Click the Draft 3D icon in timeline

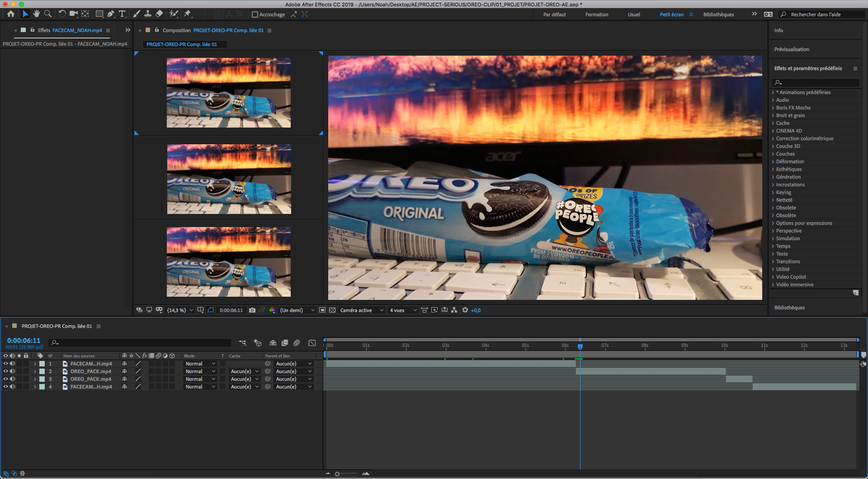[258, 343]
